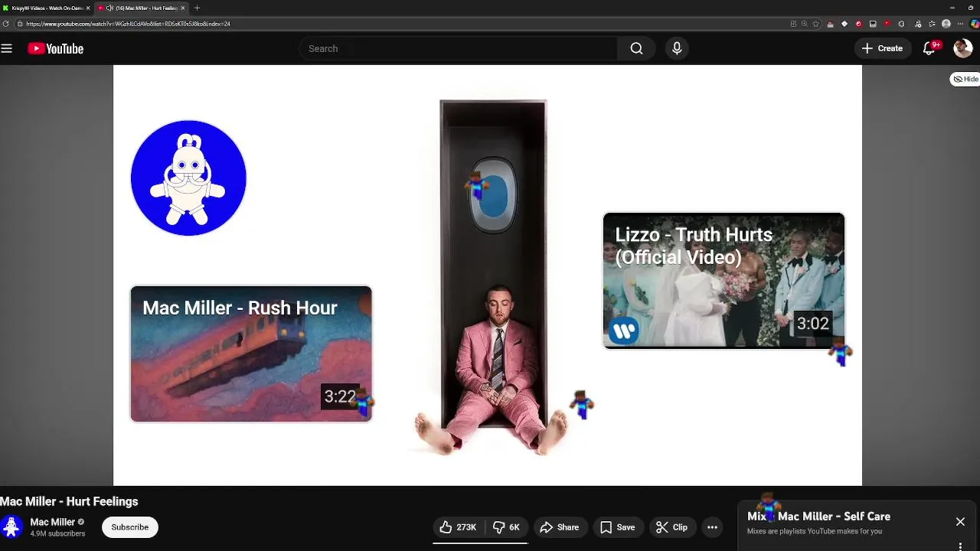
Task: Play the Mac Miller - Rush Hour card
Action: pyautogui.click(x=251, y=354)
